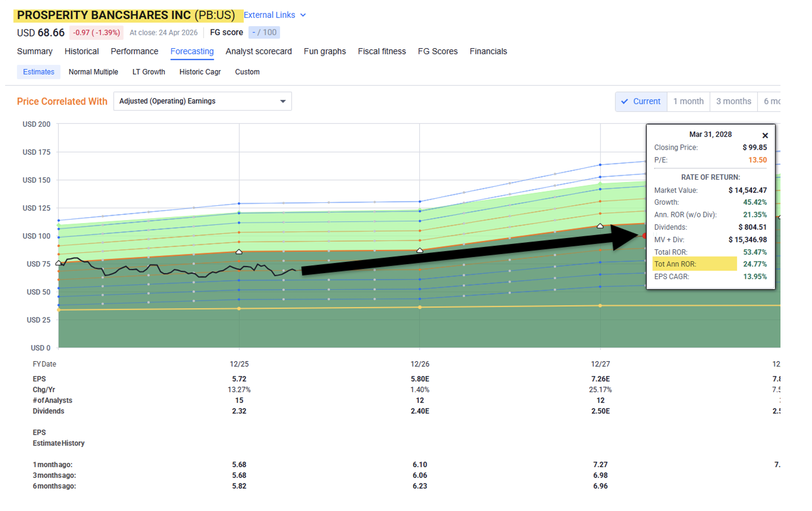Click the yellow dividend line point at 12/26
The width and height of the screenshot is (812, 511).
tap(420, 307)
